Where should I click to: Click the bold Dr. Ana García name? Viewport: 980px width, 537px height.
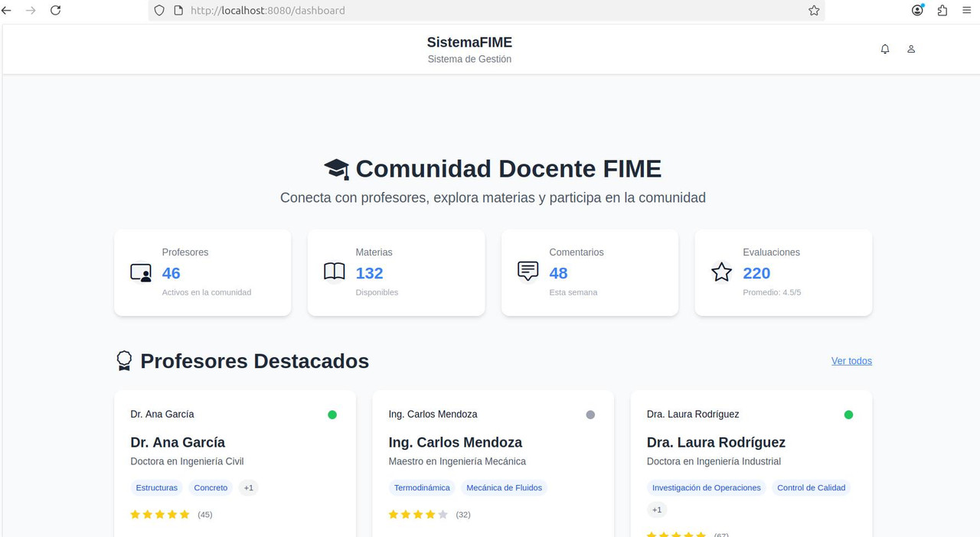(178, 442)
